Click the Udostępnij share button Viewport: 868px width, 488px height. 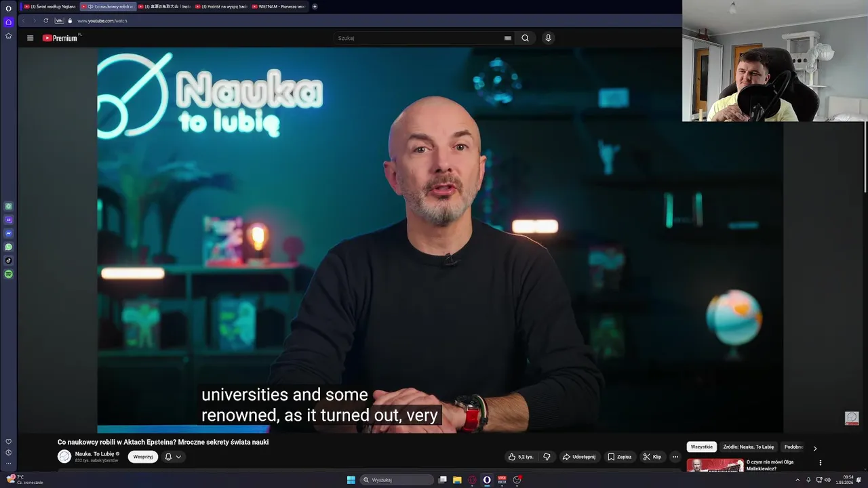(x=578, y=457)
